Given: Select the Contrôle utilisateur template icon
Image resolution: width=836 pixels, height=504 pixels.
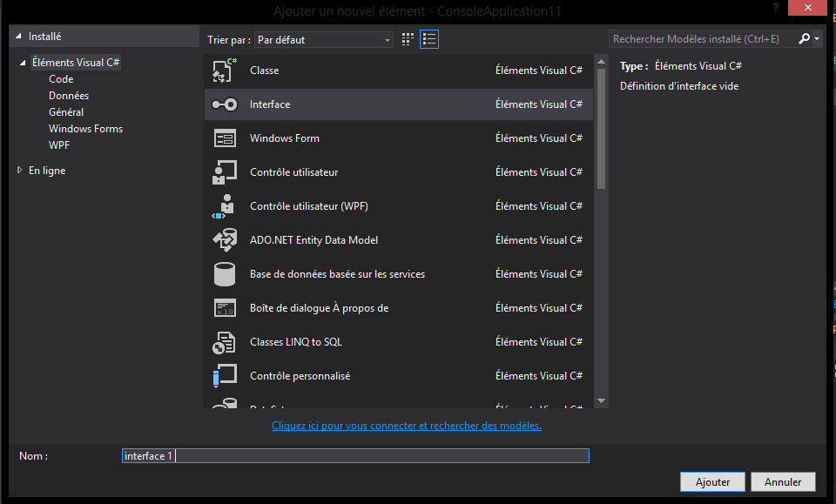Looking at the screenshot, I should click(x=224, y=171).
